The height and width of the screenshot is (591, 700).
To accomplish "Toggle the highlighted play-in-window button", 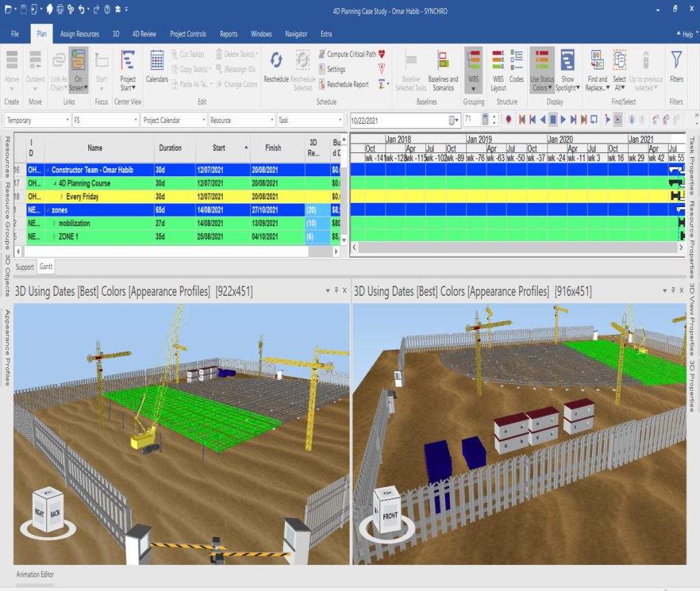I will click(x=617, y=120).
